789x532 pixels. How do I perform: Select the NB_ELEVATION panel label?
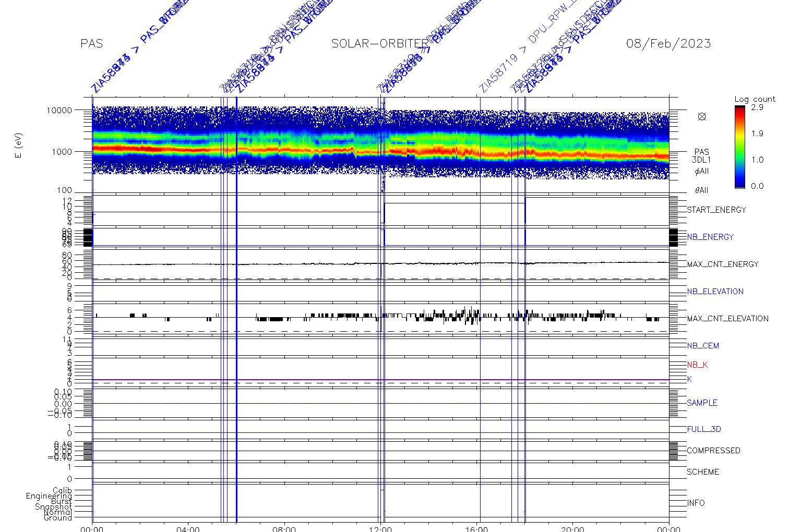pyautogui.click(x=715, y=292)
